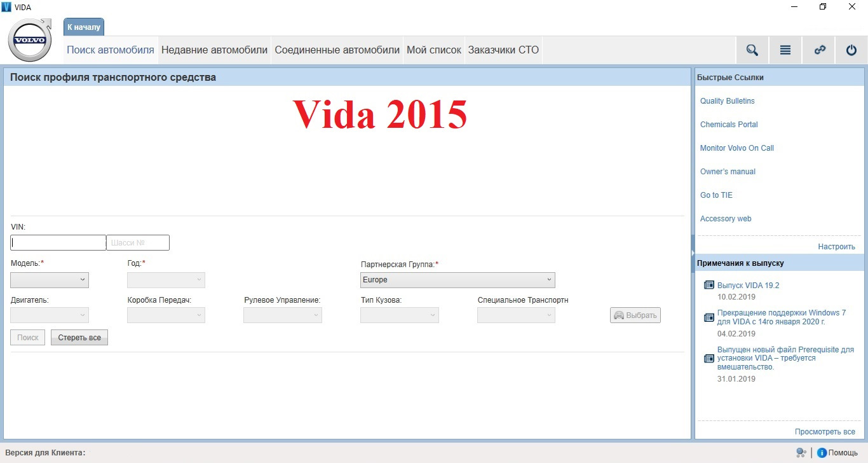Close the VIDA window

(852, 7)
